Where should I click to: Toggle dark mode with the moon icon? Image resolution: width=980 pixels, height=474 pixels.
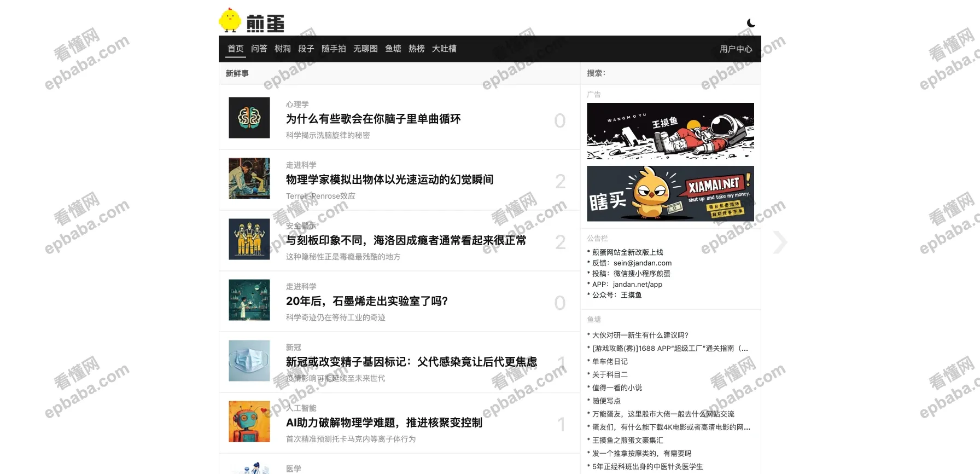(x=751, y=23)
